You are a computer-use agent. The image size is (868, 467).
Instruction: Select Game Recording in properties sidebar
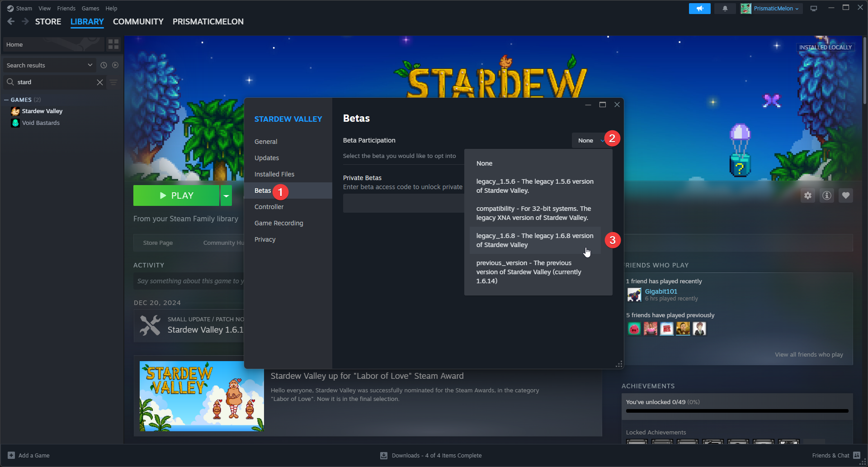click(x=288, y=223)
